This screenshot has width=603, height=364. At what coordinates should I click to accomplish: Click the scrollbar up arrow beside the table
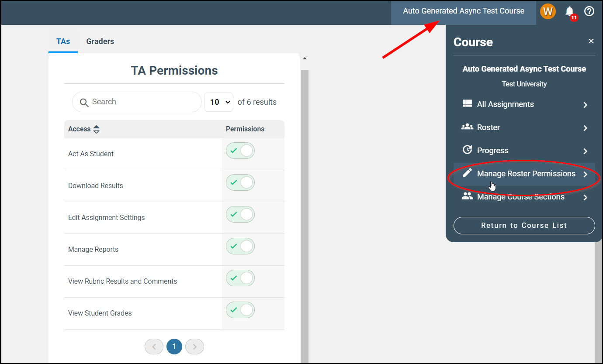coord(305,58)
